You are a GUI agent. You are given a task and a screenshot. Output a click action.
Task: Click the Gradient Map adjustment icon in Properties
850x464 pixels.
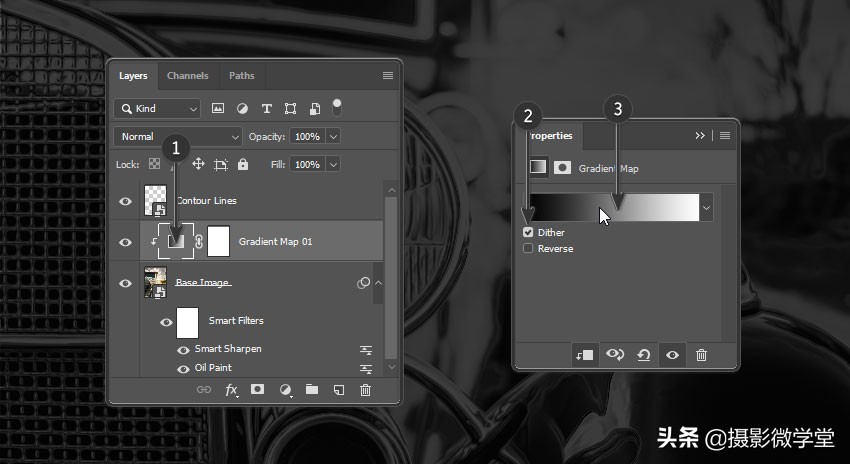[538, 167]
